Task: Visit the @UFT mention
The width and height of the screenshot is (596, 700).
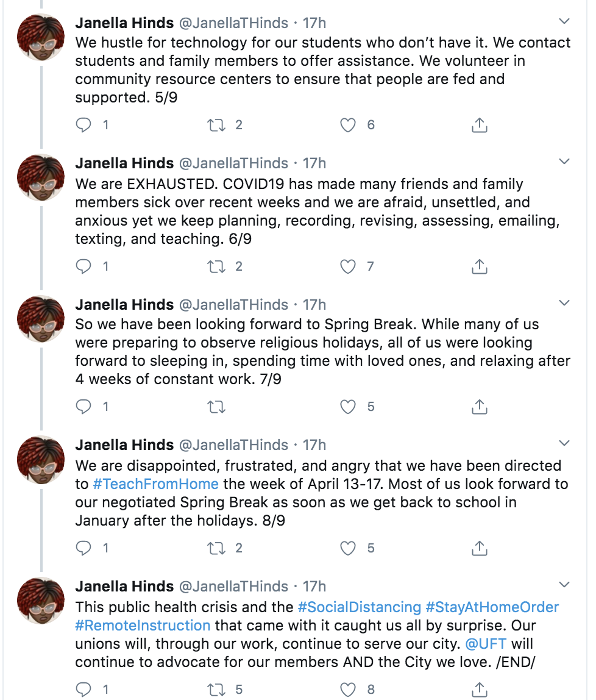Action: coord(486,643)
